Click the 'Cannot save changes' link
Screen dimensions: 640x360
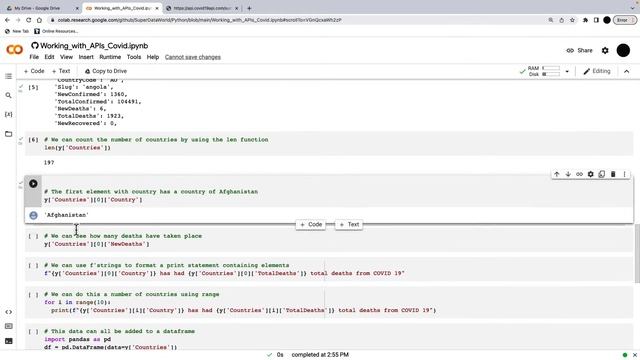pyautogui.click(x=193, y=57)
